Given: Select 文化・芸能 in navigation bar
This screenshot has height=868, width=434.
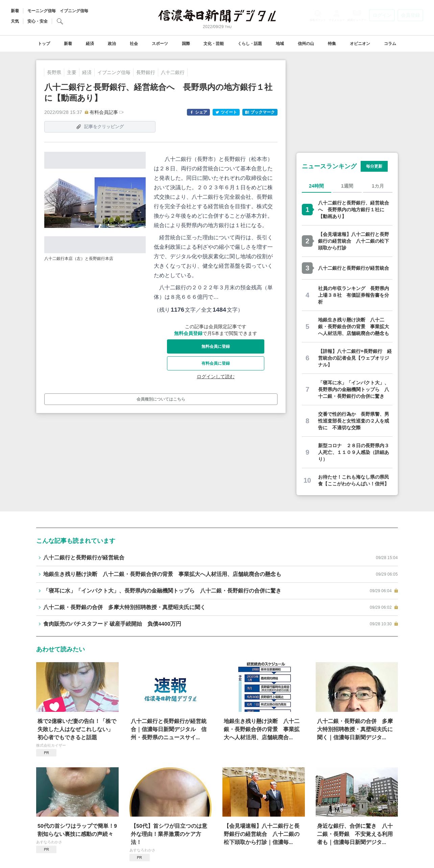Looking at the screenshot, I should click(x=214, y=44).
